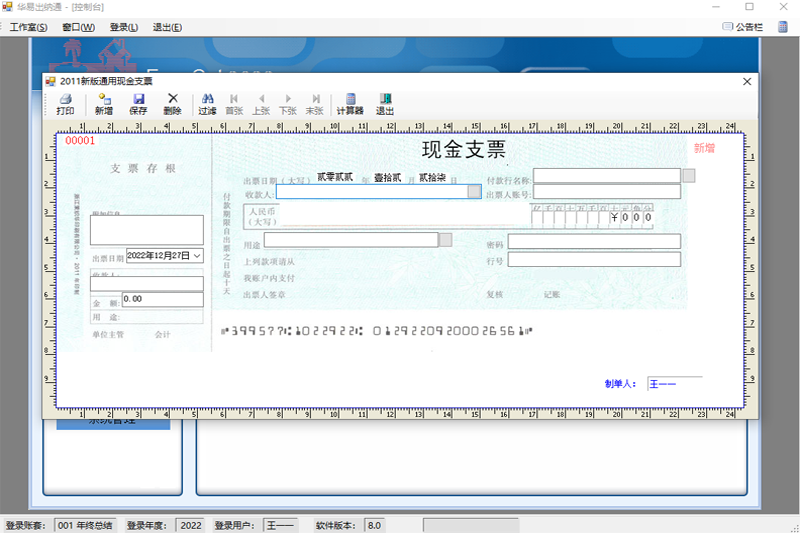Viewport: 800px width, 533px height.
Task: Go to first record (首张)
Action: pyautogui.click(x=234, y=104)
